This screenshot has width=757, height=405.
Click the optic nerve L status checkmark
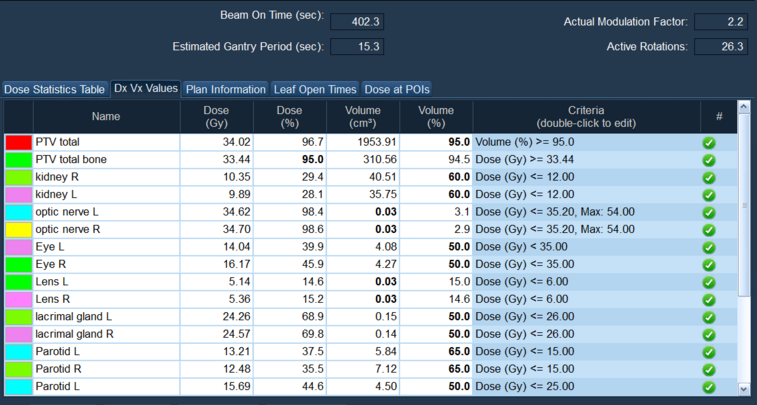[709, 213]
